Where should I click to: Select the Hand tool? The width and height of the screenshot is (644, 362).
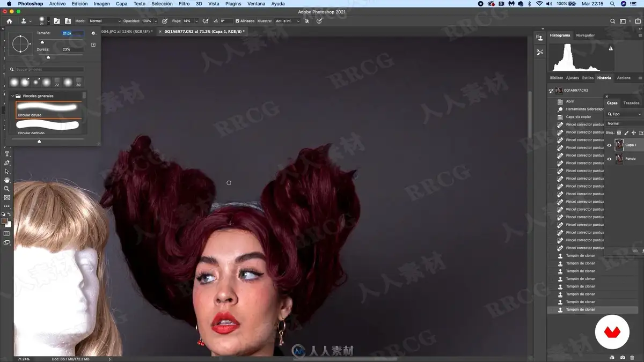tap(7, 180)
